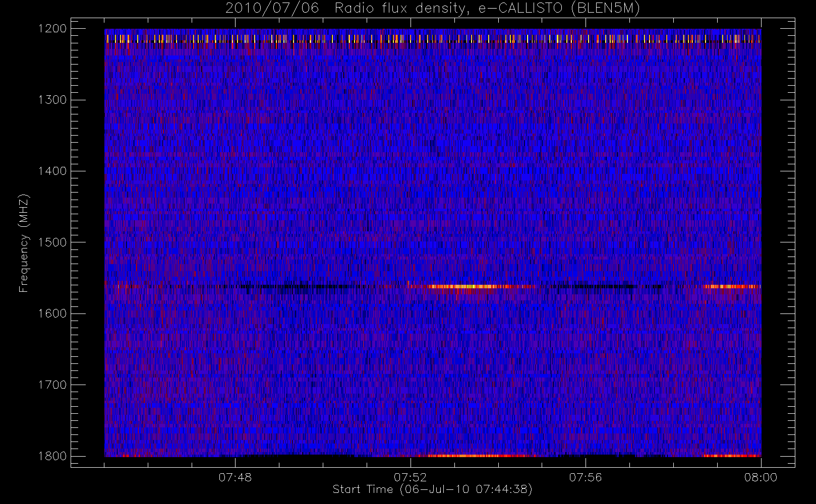Screen dimensions: 816x504
Task: Click the 07:48 time axis label
Action: coord(235,477)
